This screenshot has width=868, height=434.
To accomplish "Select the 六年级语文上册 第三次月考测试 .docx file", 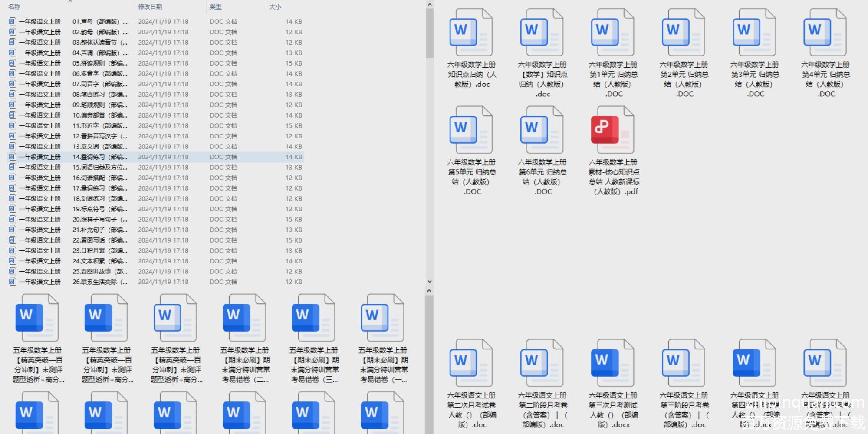I will 613,363.
